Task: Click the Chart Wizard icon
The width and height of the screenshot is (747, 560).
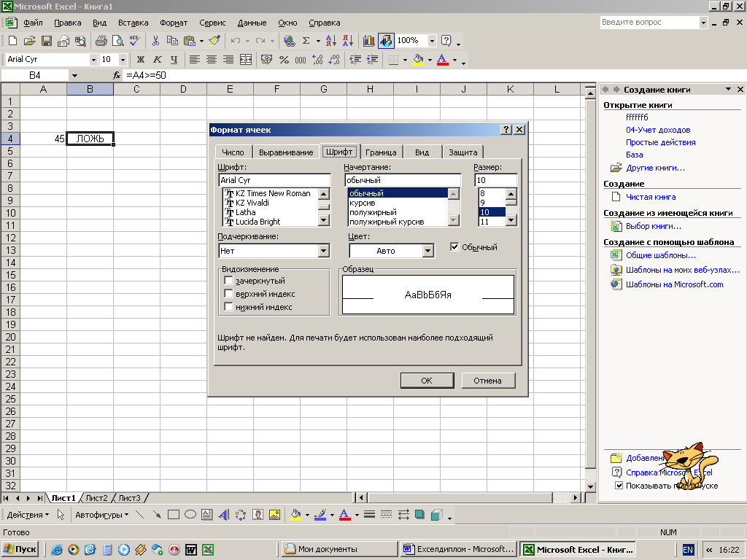Action: coord(368,41)
